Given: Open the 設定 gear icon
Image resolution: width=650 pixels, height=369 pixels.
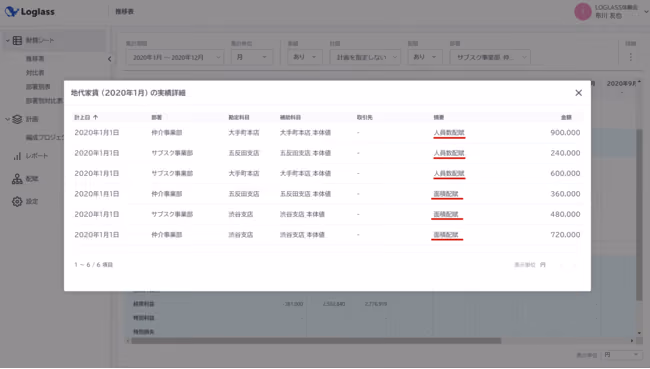Looking at the screenshot, I should point(17,201).
